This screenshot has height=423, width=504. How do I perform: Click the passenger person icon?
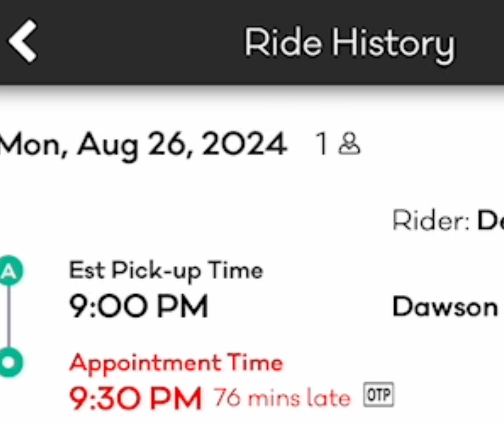click(349, 145)
